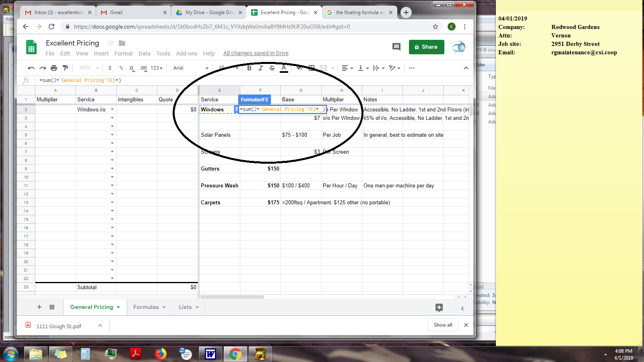Open the Explore icon at bottom right
The image size is (644, 362).
(x=439, y=308)
